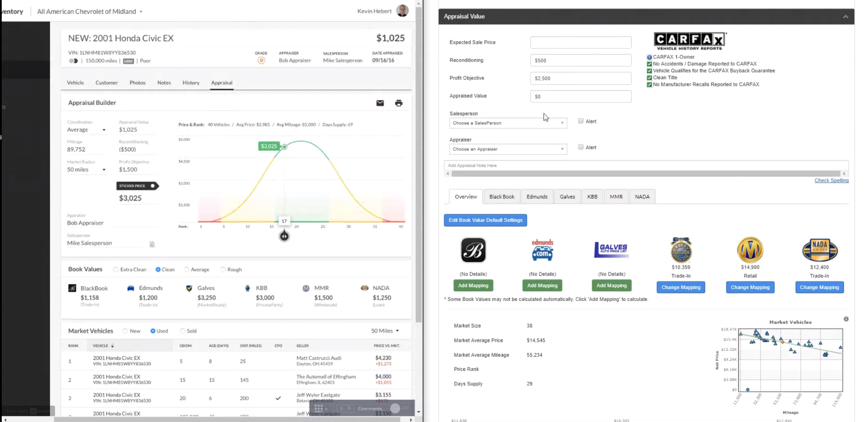Open the KBB book value tab
Image resolution: width=868 pixels, height=422 pixels.
[x=592, y=197]
